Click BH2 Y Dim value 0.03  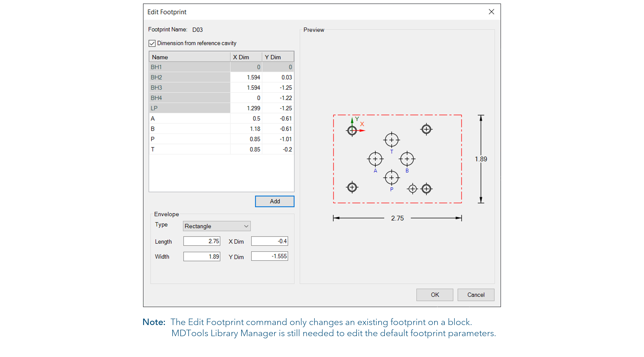(278, 77)
